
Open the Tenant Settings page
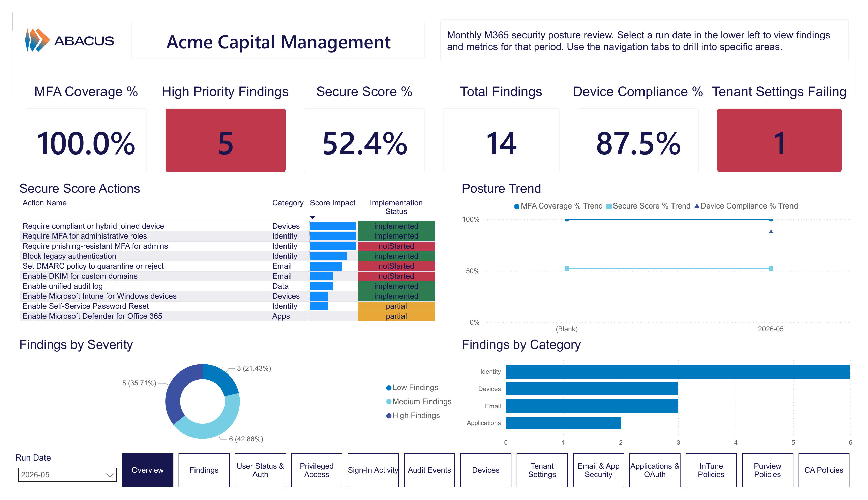click(542, 470)
